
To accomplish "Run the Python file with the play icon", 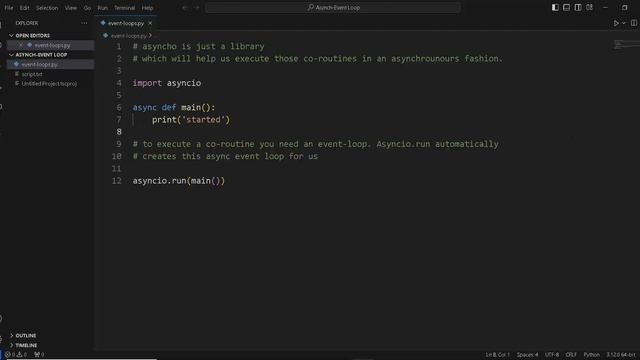I will 616,23.
